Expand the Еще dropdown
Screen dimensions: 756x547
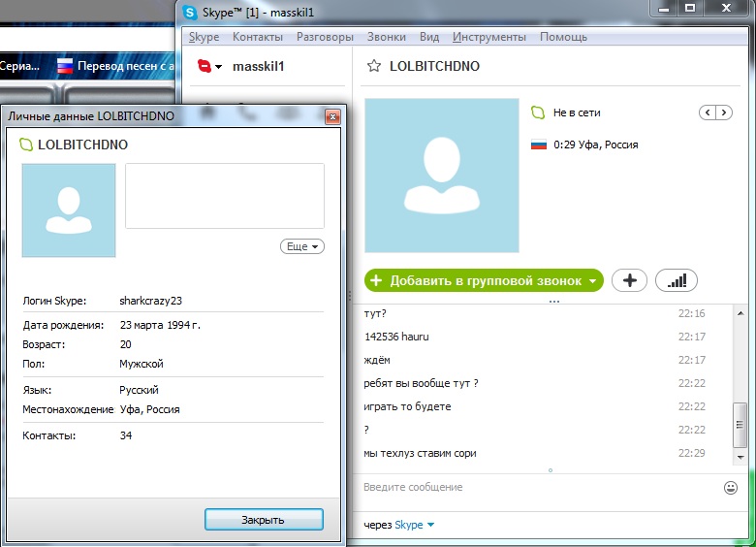[302, 246]
